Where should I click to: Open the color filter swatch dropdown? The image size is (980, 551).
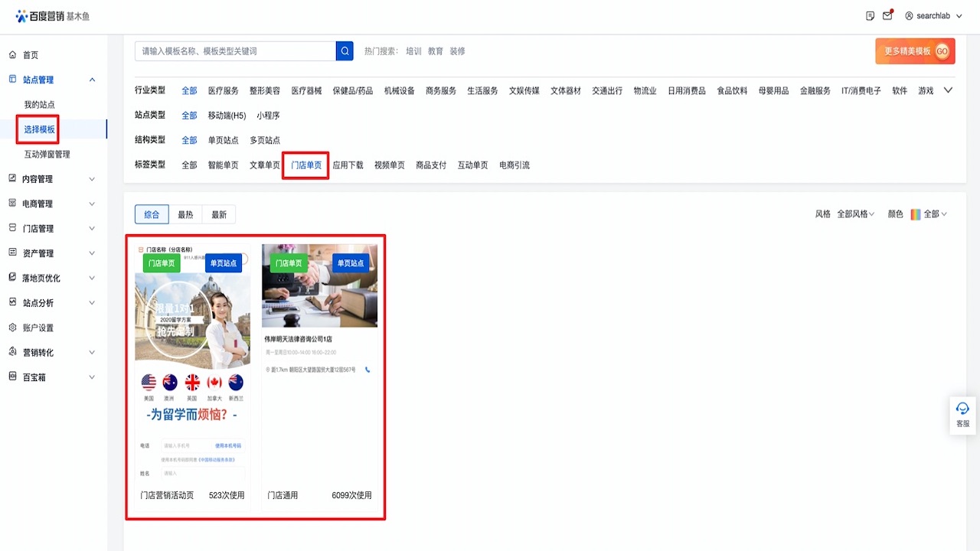929,214
